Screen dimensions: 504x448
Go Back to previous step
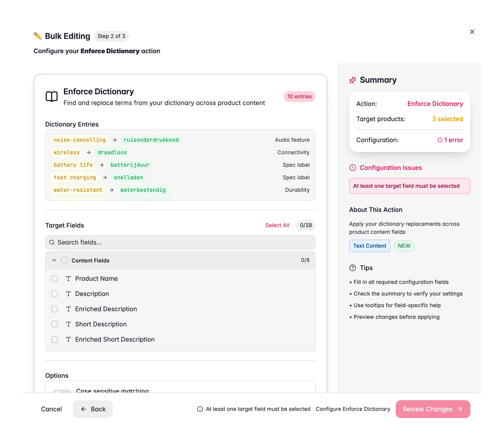[93, 409]
